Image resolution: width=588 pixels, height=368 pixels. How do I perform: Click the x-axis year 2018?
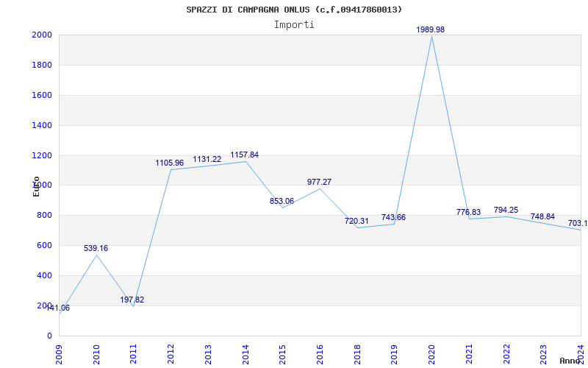[357, 355]
